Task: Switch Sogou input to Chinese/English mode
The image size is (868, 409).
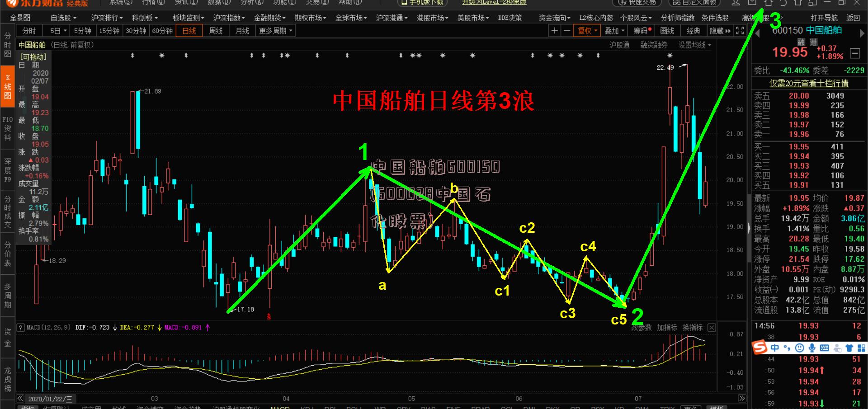Action: coord(775,348)
